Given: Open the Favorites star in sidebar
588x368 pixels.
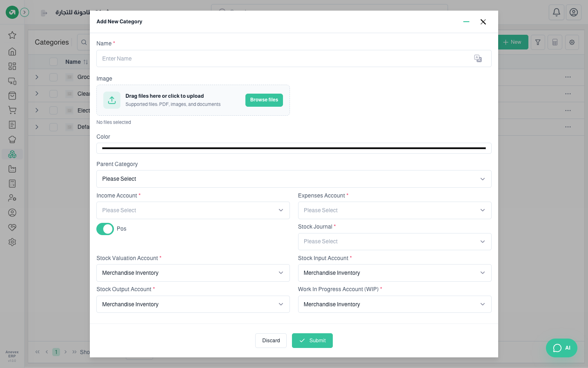Looking at the screenshot, I should click(x=12, y=35).
